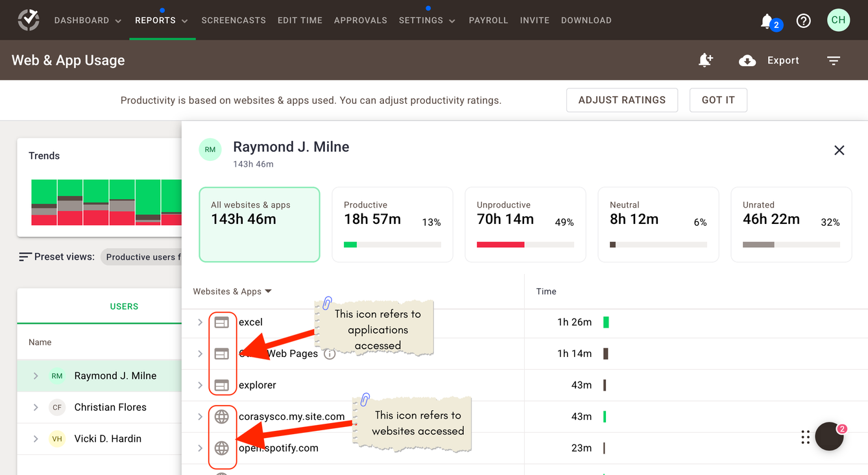
Task: Open the filter lines icon
Action: click(834, 60)
